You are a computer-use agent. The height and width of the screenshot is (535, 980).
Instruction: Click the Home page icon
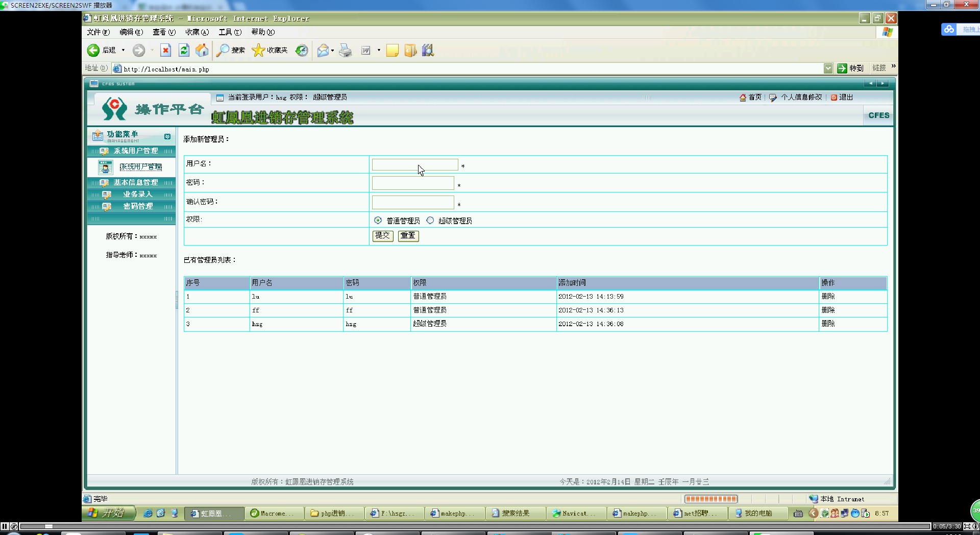click(202, 50)
